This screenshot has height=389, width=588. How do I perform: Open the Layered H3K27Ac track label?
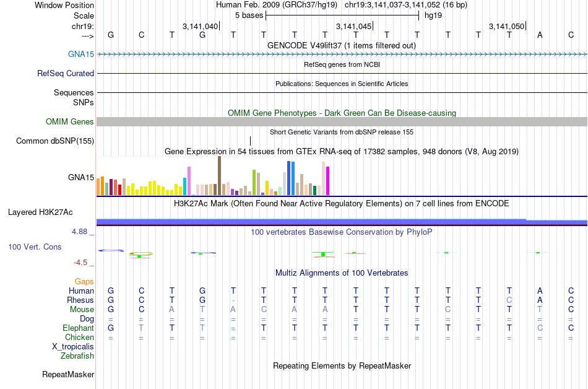point(40,212)
